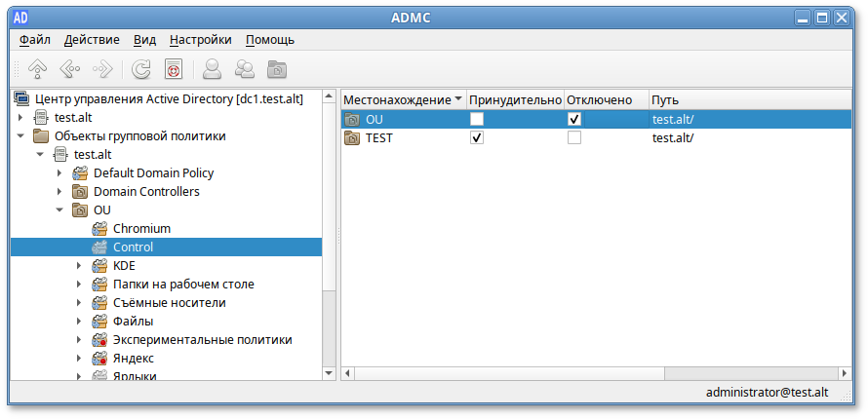Click the folder icon for Объекты групповой политики
Image resolution: width=868 pixels, height=419 pixels.
coord(40,136)
